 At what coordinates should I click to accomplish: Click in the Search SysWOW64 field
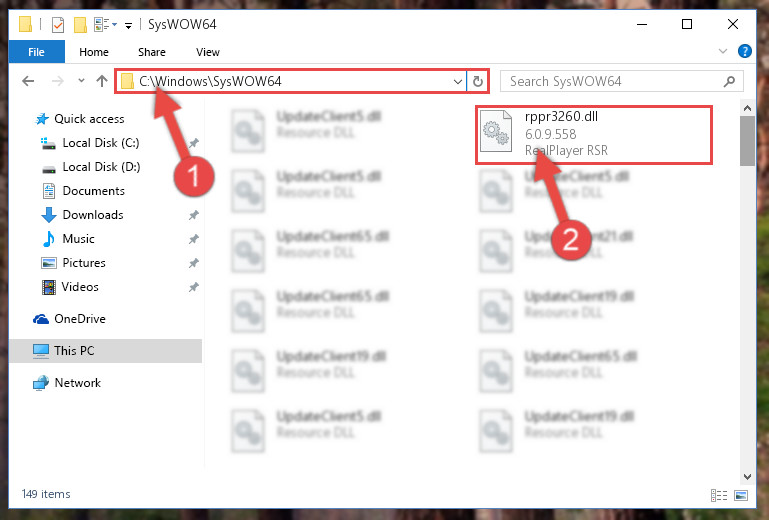pyautogui.click(x=613, y=81)
